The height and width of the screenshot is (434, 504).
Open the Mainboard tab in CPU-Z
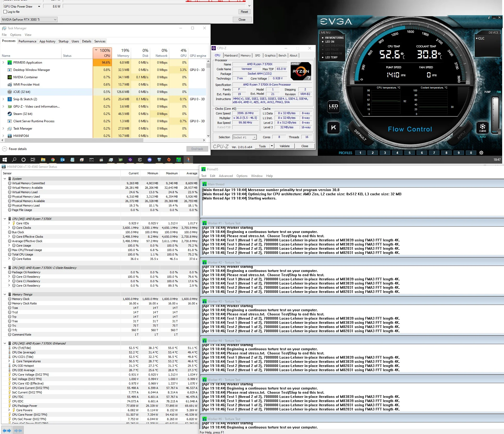(231, 55)
